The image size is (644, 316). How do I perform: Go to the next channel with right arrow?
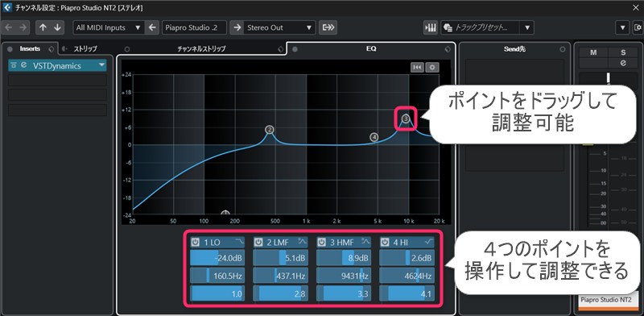pos(23,27)
